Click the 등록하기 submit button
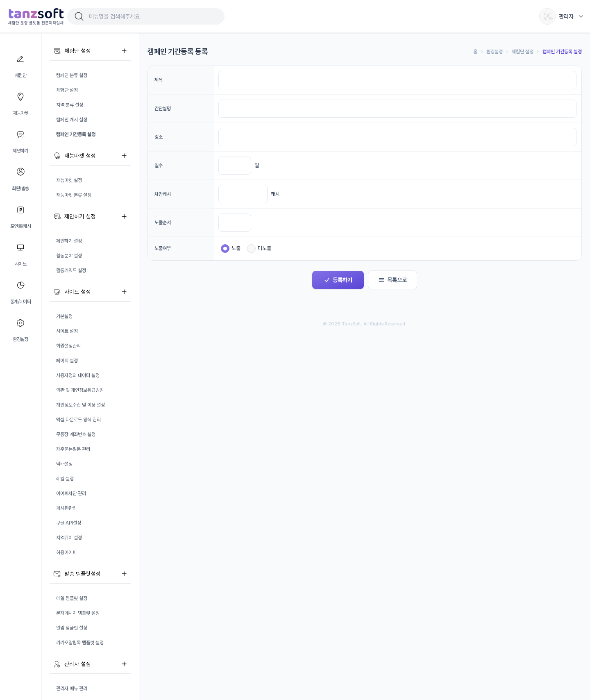 (338, 280)
